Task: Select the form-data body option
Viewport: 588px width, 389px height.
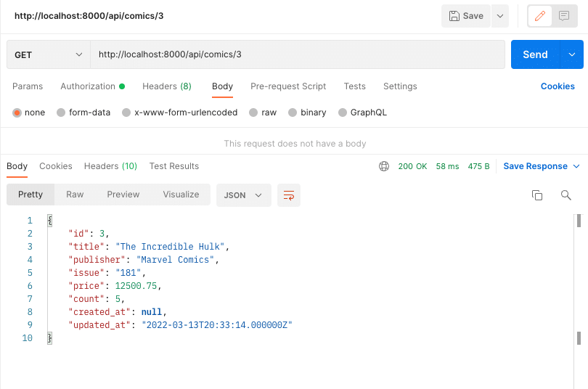Action: [x=83, y=112]
